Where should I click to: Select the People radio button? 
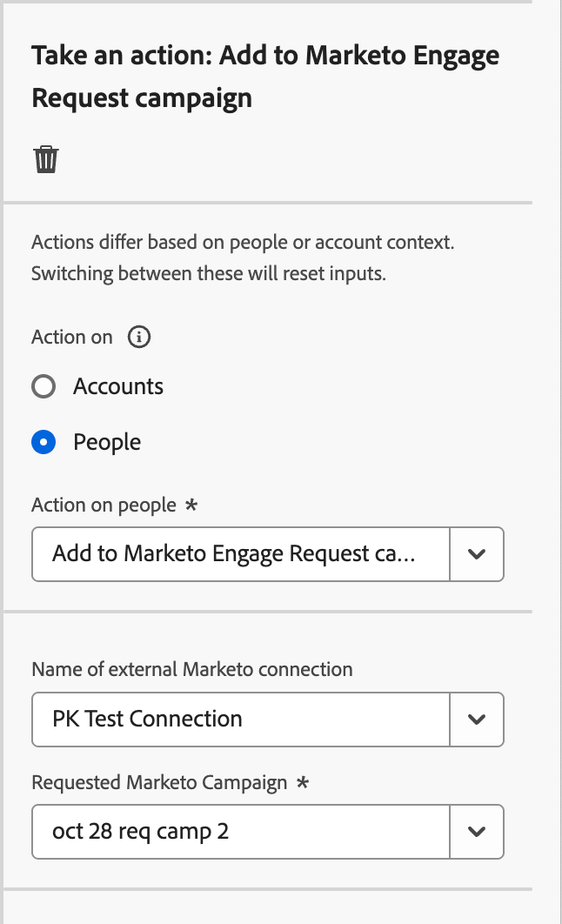click(x=43, y=442)
